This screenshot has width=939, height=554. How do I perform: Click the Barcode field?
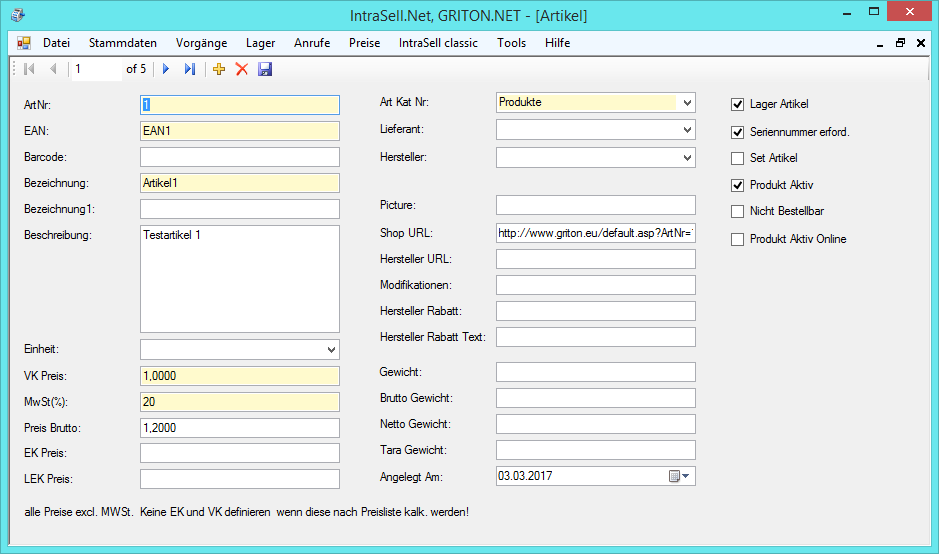(240, 157)
